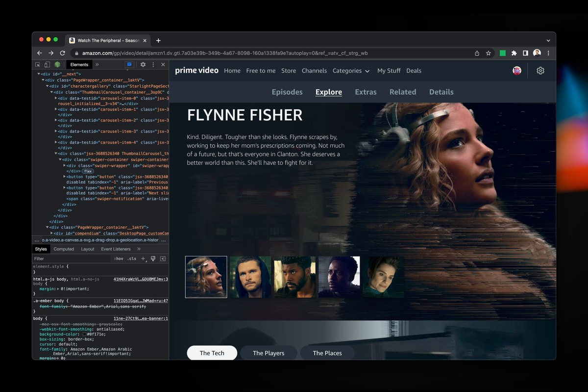
Task: Select the third thumbnail with yellow background
Action: pos(295,277)
